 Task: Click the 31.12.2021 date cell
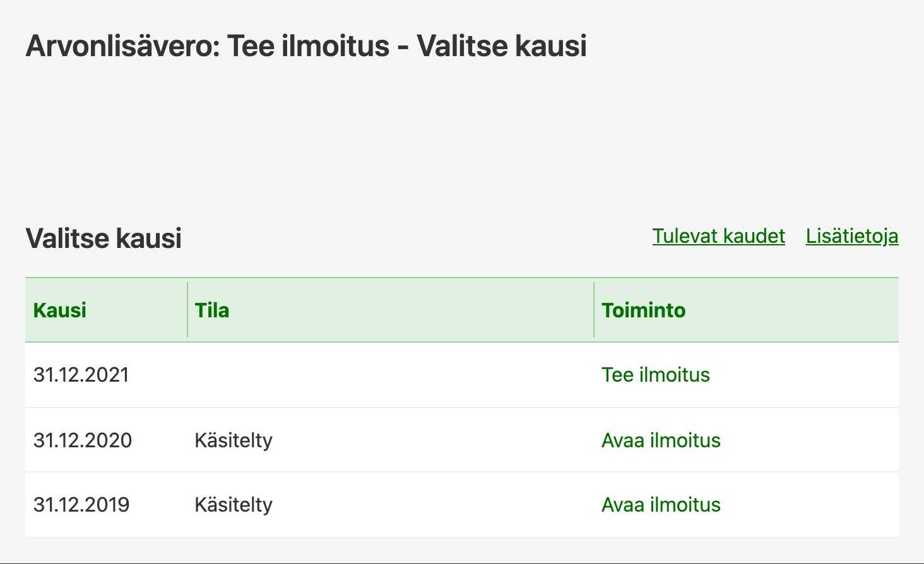[x=81, y=375]
